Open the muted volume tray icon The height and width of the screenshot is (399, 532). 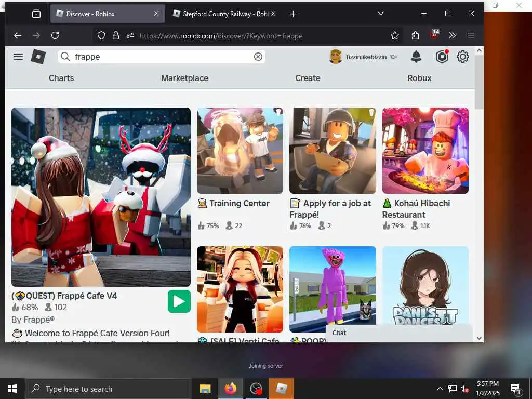465,389
